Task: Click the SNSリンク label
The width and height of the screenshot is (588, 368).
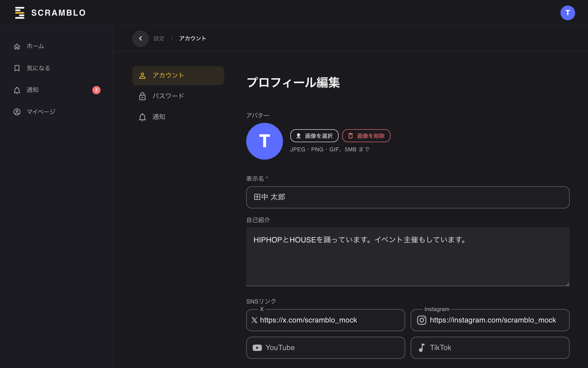Action: click(261, 301)
